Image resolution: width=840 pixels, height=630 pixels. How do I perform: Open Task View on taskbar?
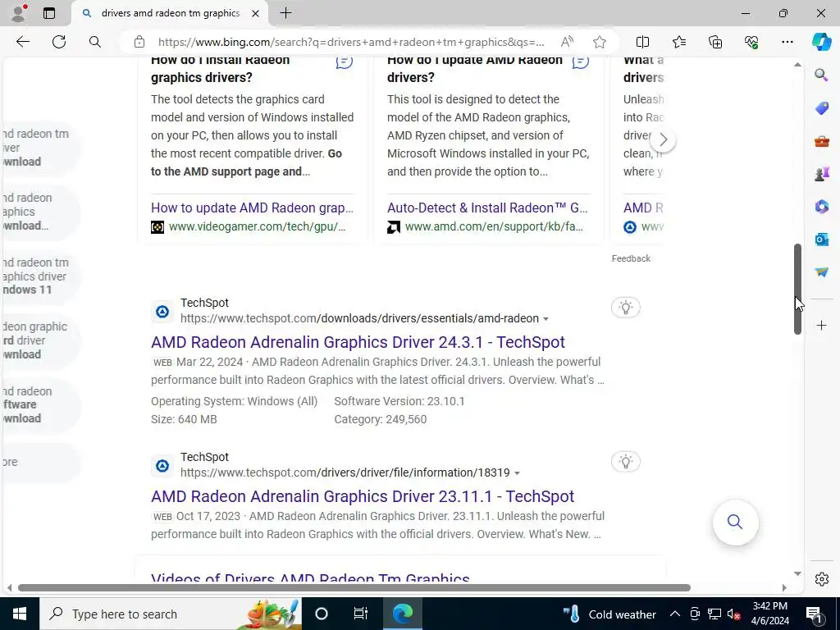tap(361, 614)
